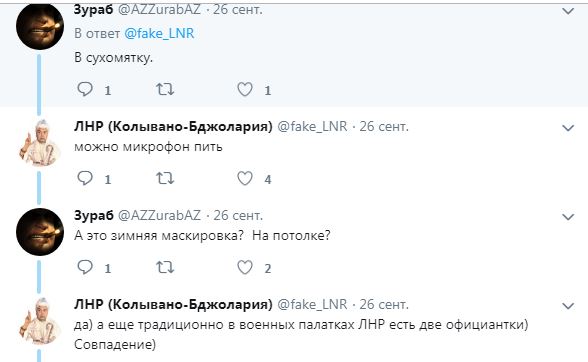Open chevron menu on "зимняя маскировка" tweet

(568, 217)
